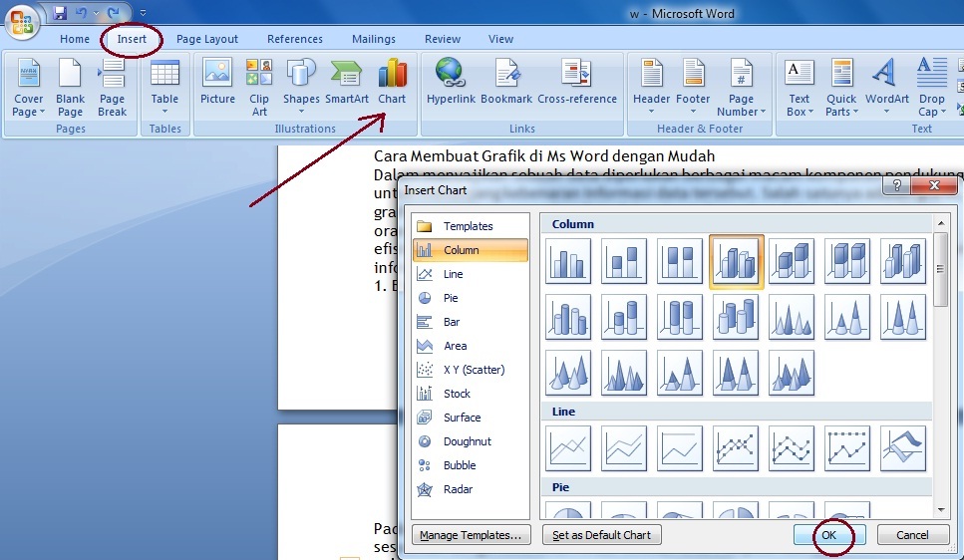Undo the last action in the toolbar
Screen dimensions: 964x560
pos(81,12)
